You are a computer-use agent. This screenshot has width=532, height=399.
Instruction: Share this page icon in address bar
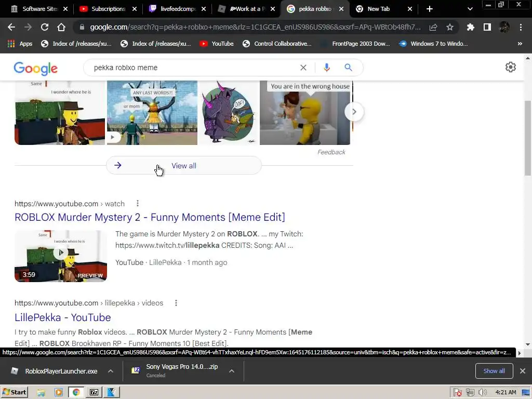point(433,27)
